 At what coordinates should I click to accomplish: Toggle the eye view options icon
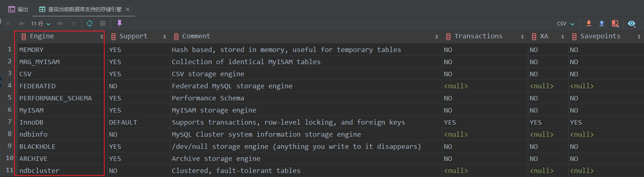[x=632, y=23]
